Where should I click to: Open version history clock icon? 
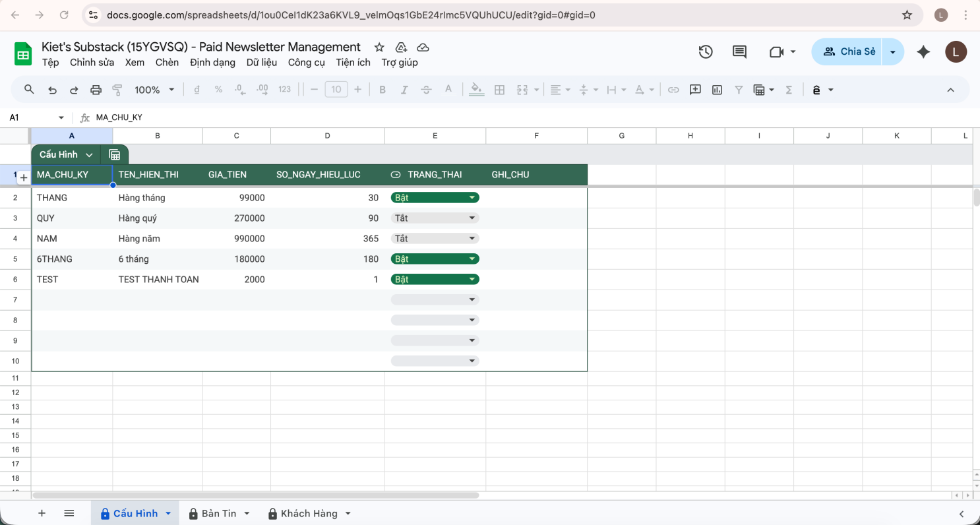(706, 51)
